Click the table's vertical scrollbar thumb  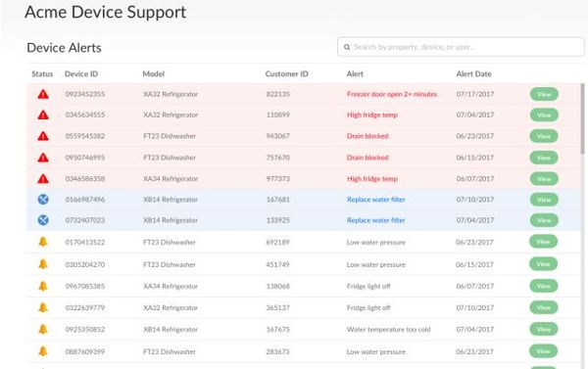coord(582,118)
